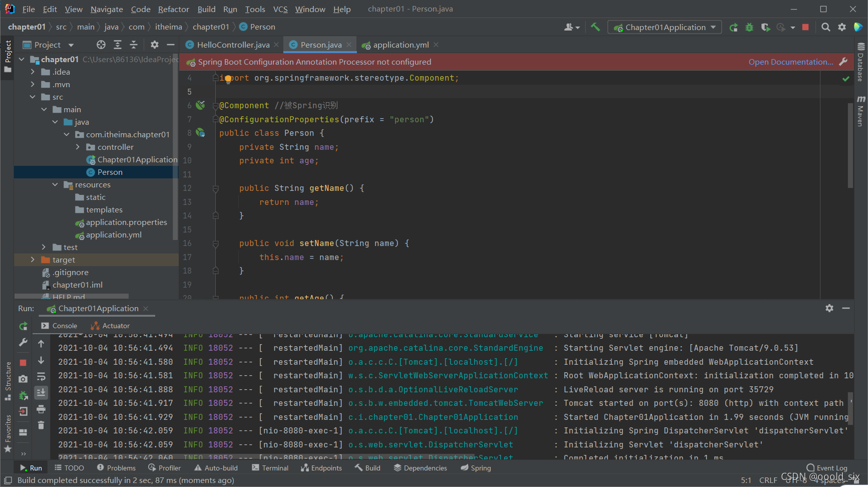Open the Refactor menu
868x487 pixels.
click(173, 9)
